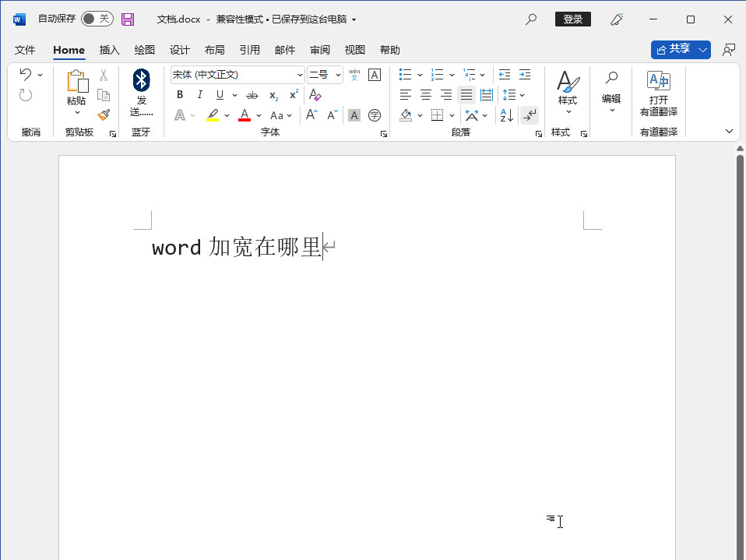Click the Copy icon

(x=104, y=95)
